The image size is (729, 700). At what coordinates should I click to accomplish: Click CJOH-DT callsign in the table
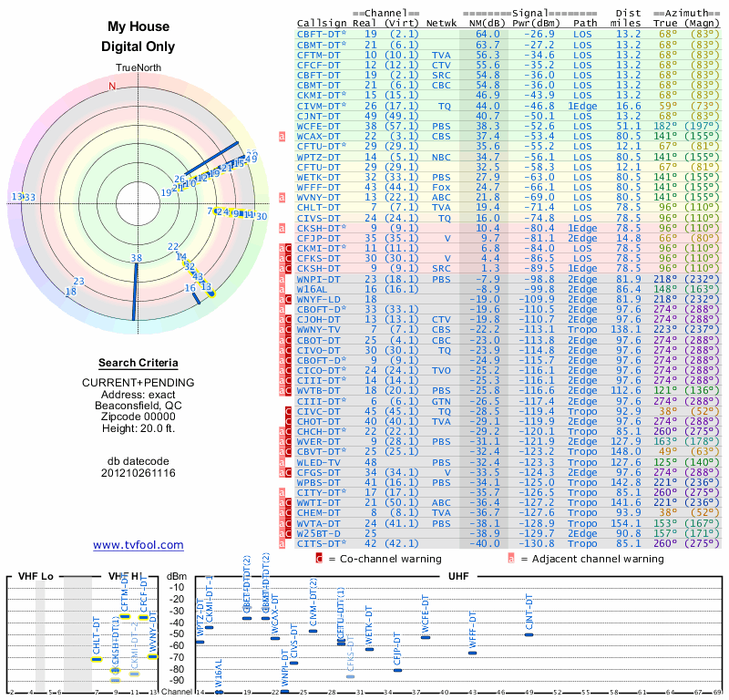318,320
